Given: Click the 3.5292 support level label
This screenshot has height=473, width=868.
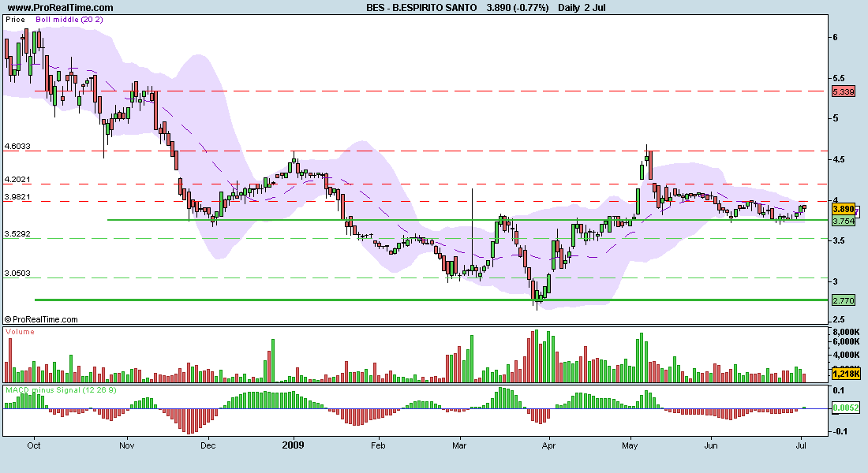Looking at the screenshot, I should click(x=17, y=234).
